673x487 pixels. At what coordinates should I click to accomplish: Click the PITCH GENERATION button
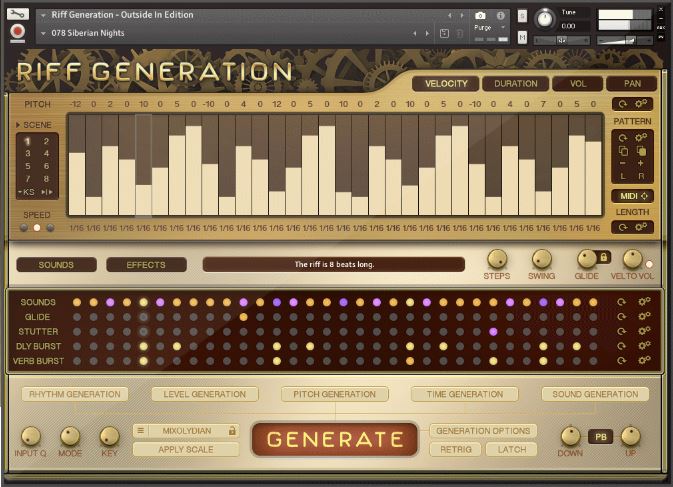[335, 394]
